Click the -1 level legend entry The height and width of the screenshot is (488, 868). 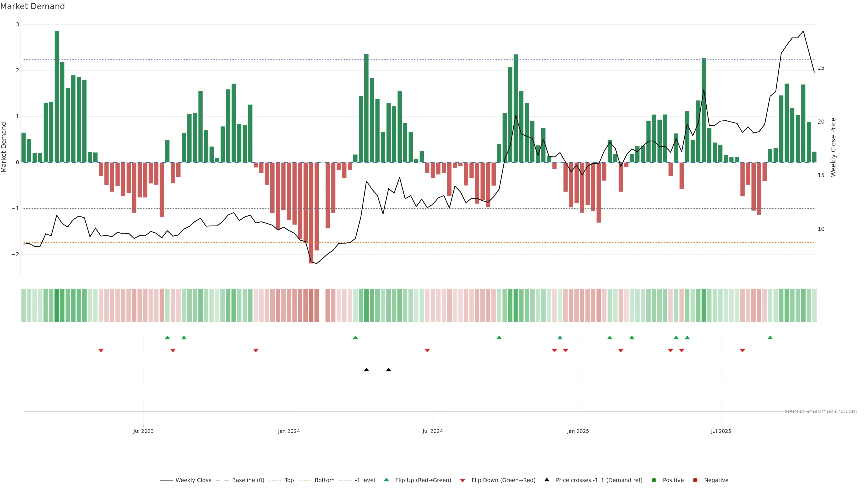(x=365, y=480)
